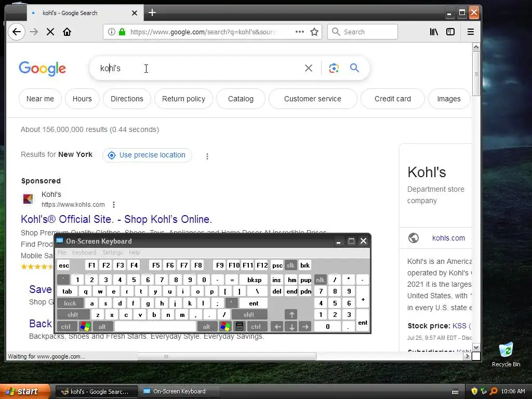Click the KSS stock ticker link
Screen dimensions: 532x399
coord(459,326)
